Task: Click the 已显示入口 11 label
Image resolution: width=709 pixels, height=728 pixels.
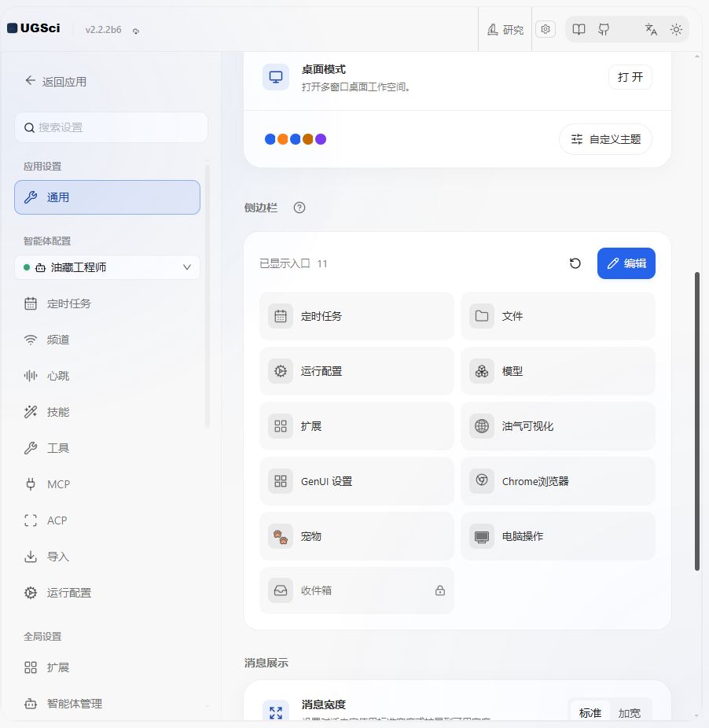Action: [x=293, y=263]
